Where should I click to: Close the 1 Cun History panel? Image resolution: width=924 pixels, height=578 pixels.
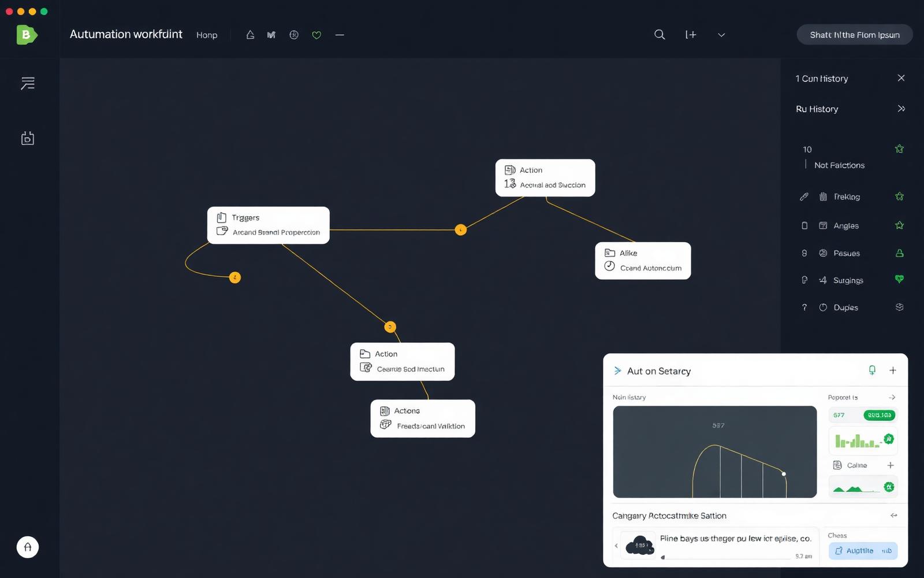901,78
